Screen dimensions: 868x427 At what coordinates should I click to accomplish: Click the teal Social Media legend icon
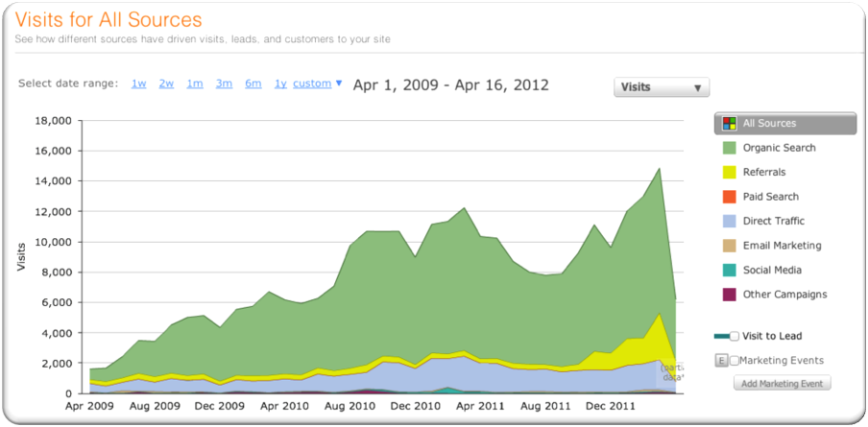pos(729,271)
